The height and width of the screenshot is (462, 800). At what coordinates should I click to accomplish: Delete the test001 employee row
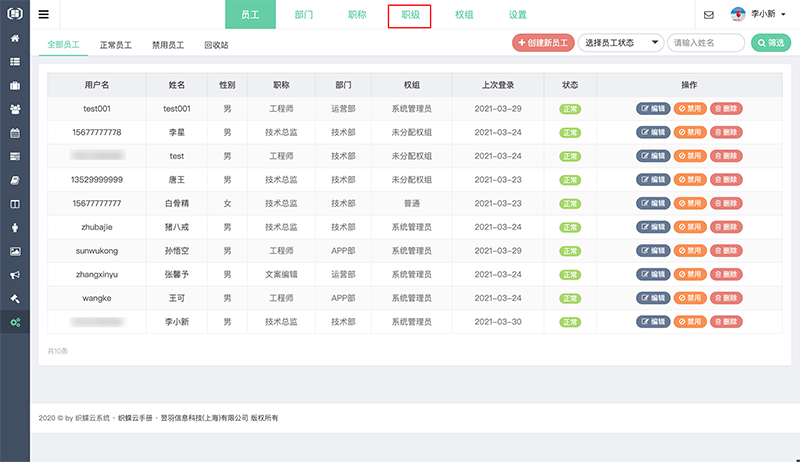(x=726, y=109)
